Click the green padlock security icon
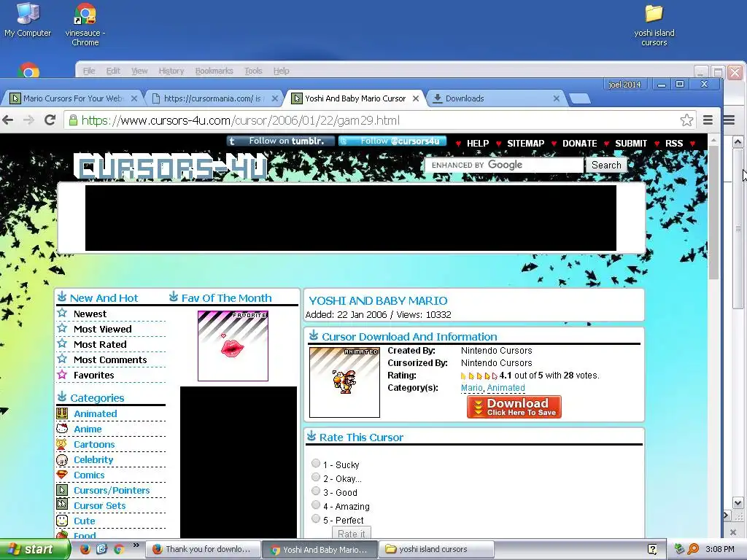The height and width of the screenshot is (560, 747). (73, 120)
